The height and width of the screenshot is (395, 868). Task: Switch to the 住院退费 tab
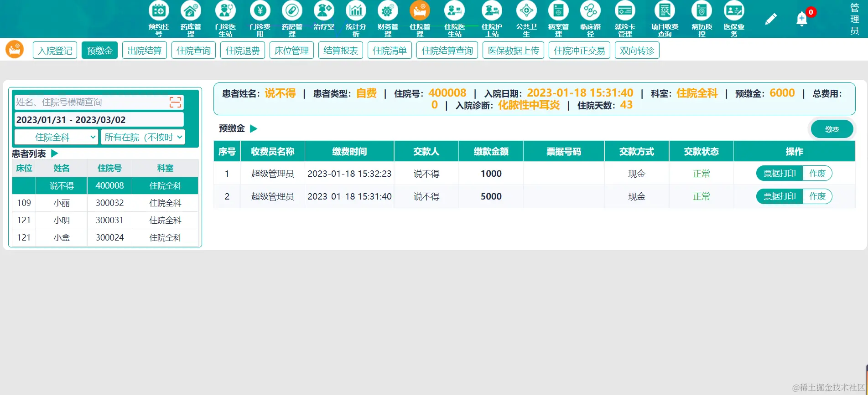243,51
